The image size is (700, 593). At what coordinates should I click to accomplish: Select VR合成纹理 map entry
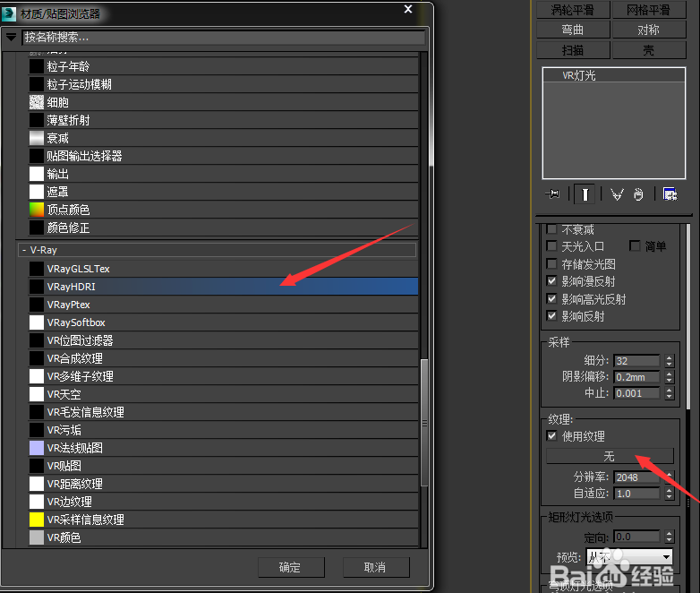click(x=223, y=358)
